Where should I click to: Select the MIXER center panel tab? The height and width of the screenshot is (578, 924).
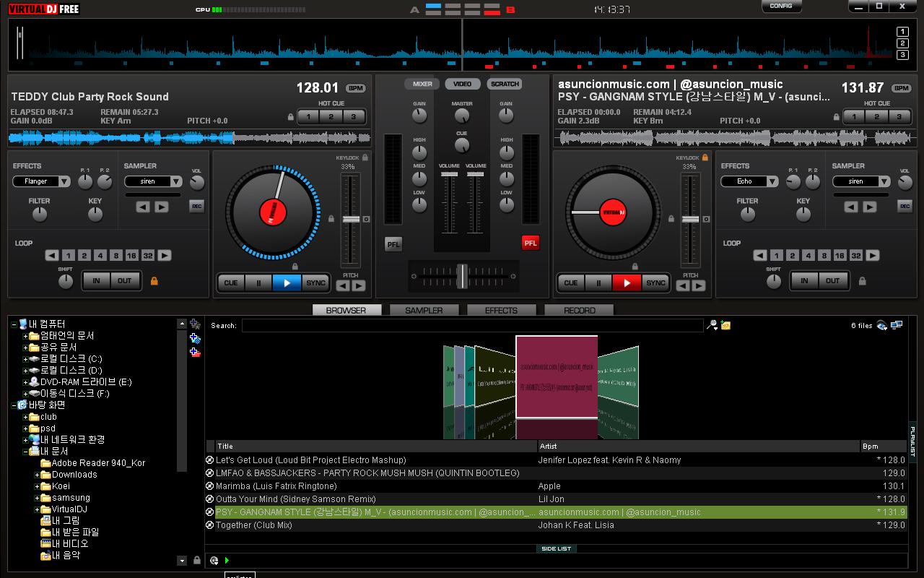(422, 84)
